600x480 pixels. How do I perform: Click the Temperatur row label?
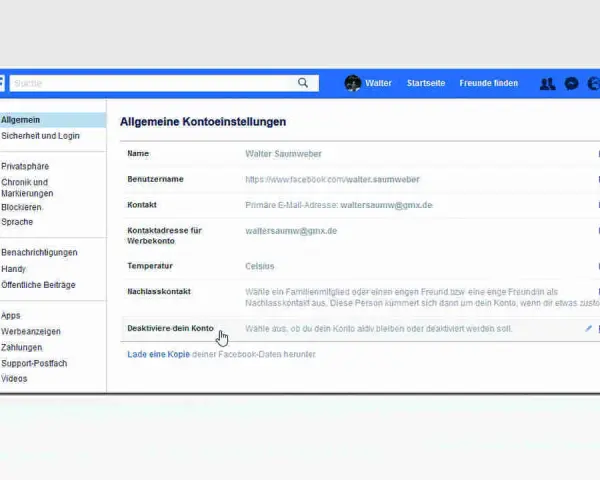(150, 266)
